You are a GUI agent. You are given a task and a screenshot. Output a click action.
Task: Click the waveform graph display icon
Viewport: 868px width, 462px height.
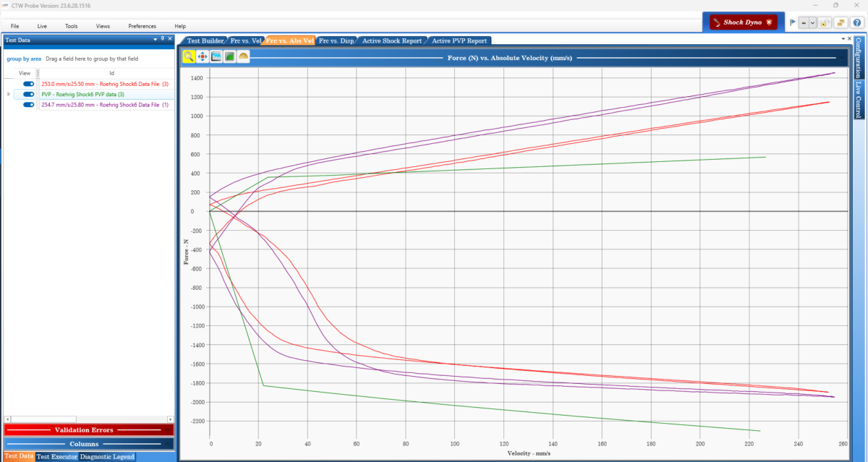(216, 56)
